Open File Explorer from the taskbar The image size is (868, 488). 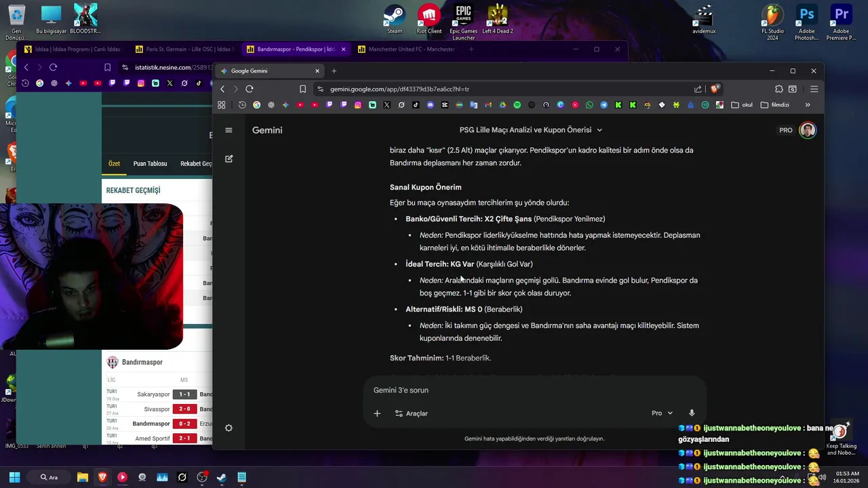click(82, 477)
